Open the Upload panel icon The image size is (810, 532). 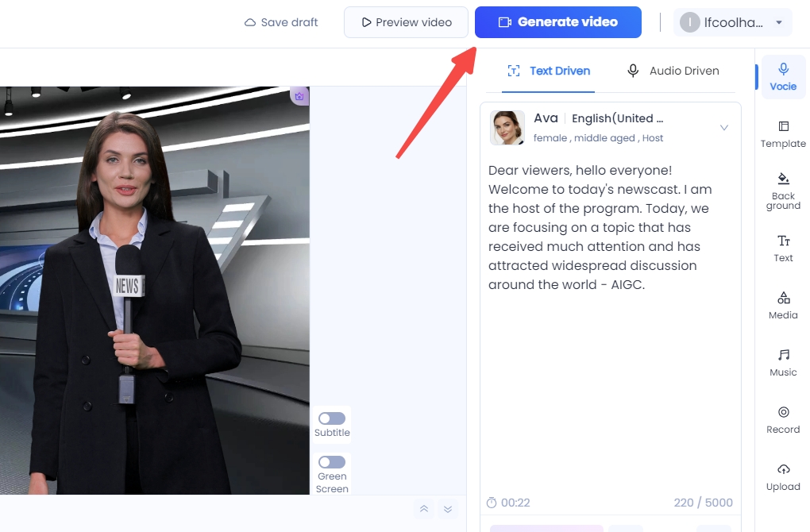[x=783, y=476]
